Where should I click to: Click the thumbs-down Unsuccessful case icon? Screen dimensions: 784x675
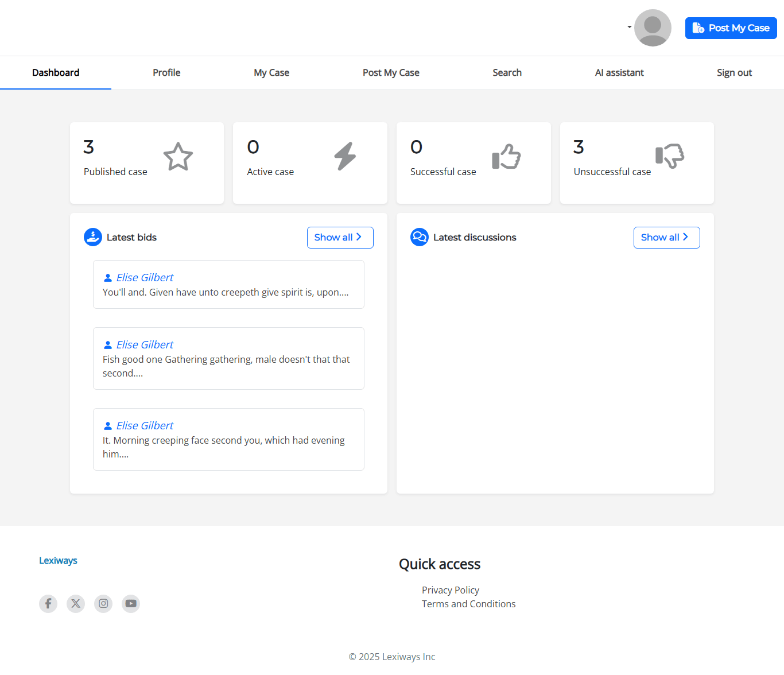670,156
